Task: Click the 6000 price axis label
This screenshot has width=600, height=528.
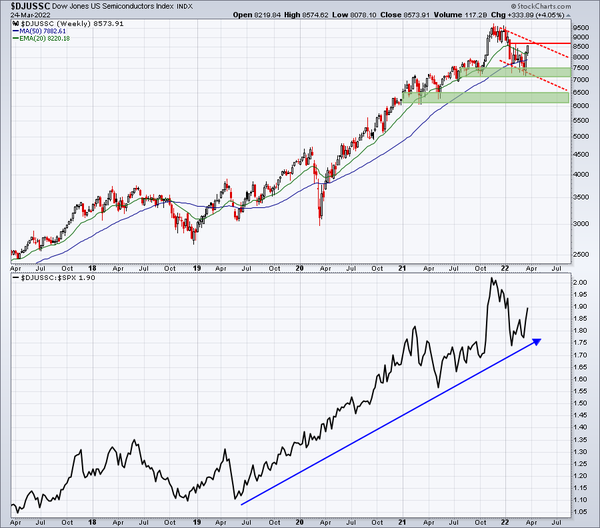Action: 580,106
